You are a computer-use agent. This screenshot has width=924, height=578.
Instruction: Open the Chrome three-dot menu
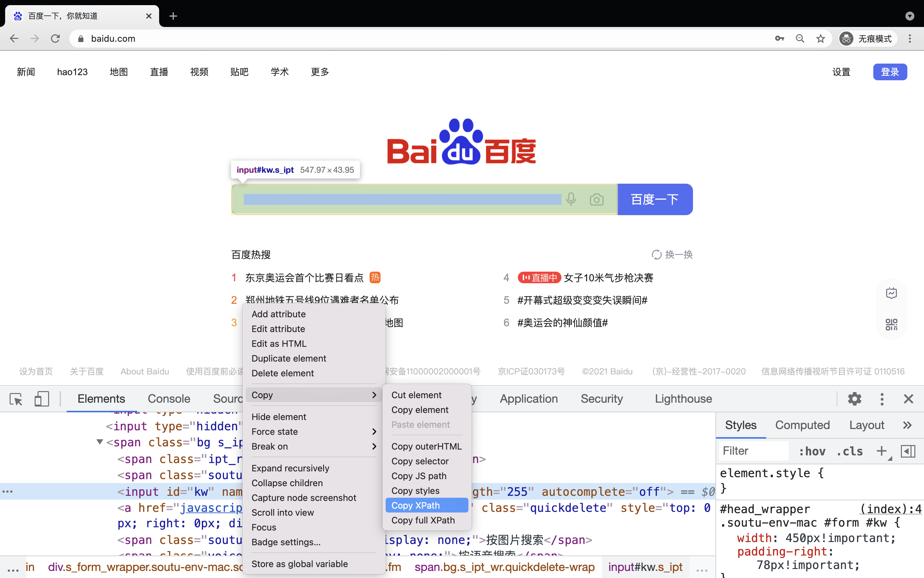[x=910, y=39]
